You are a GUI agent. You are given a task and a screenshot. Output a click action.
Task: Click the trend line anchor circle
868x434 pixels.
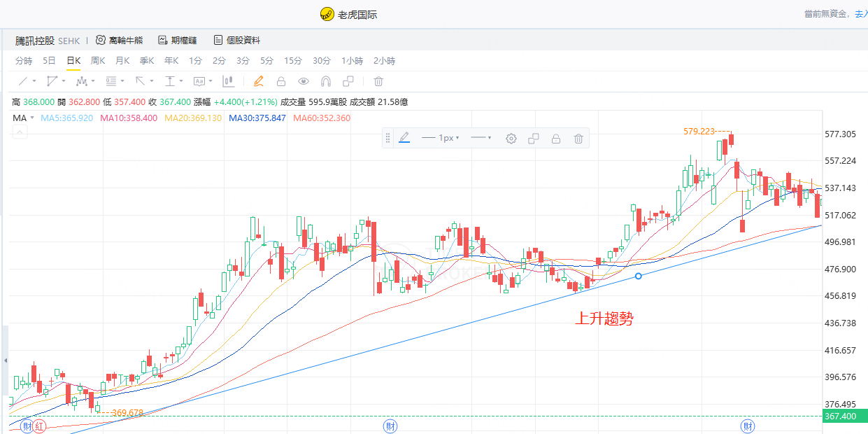click(x=638, y=276)
